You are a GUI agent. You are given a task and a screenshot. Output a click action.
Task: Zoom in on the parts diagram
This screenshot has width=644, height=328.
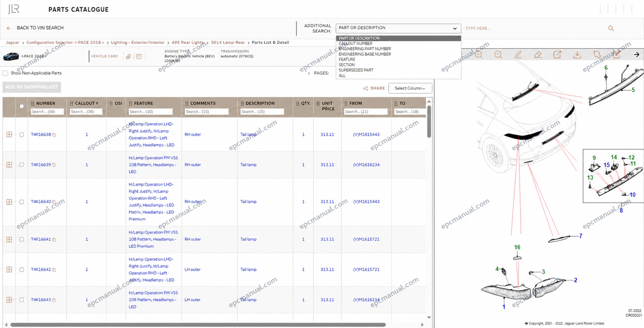(x=479, y=55)
